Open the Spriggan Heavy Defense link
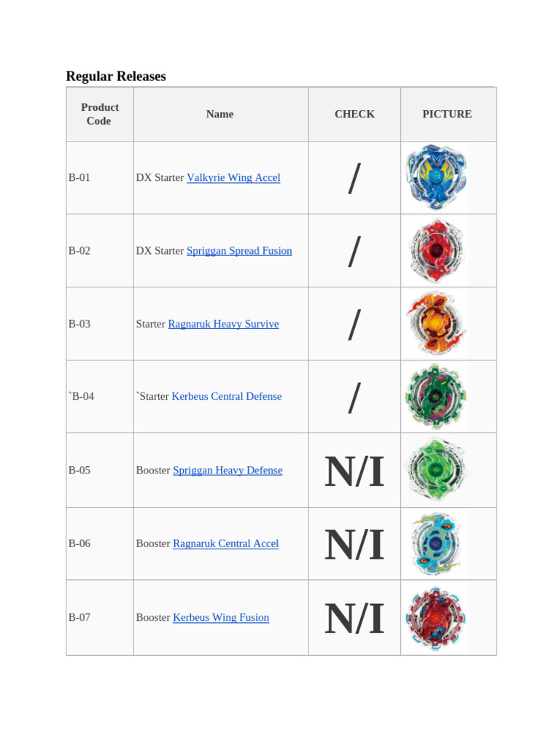 227,471
